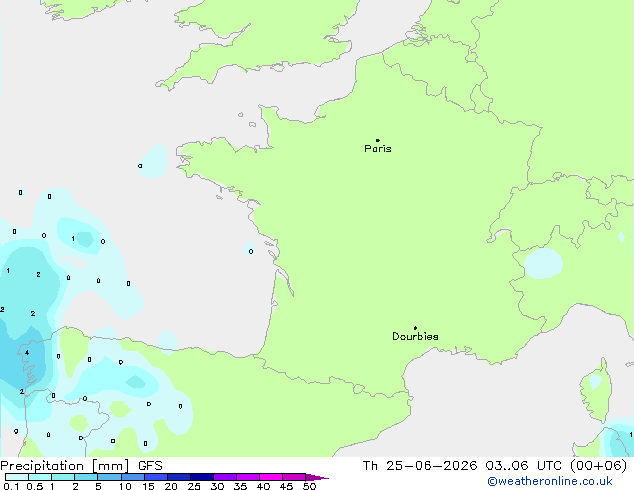Click the '50' legend label
Screen dimensions: 634x490
(x=309, y=486)
